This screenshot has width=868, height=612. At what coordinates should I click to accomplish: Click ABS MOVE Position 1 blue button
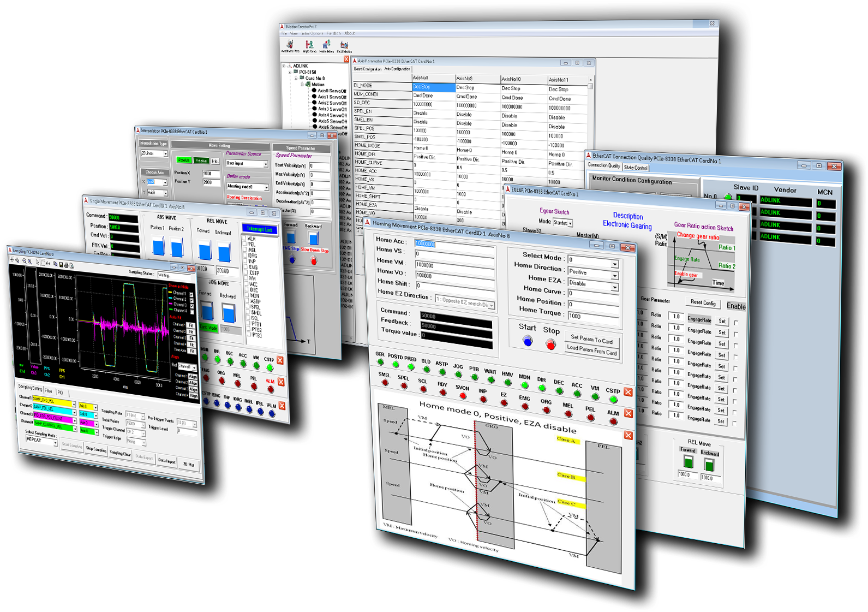click(x=159, y=245)
